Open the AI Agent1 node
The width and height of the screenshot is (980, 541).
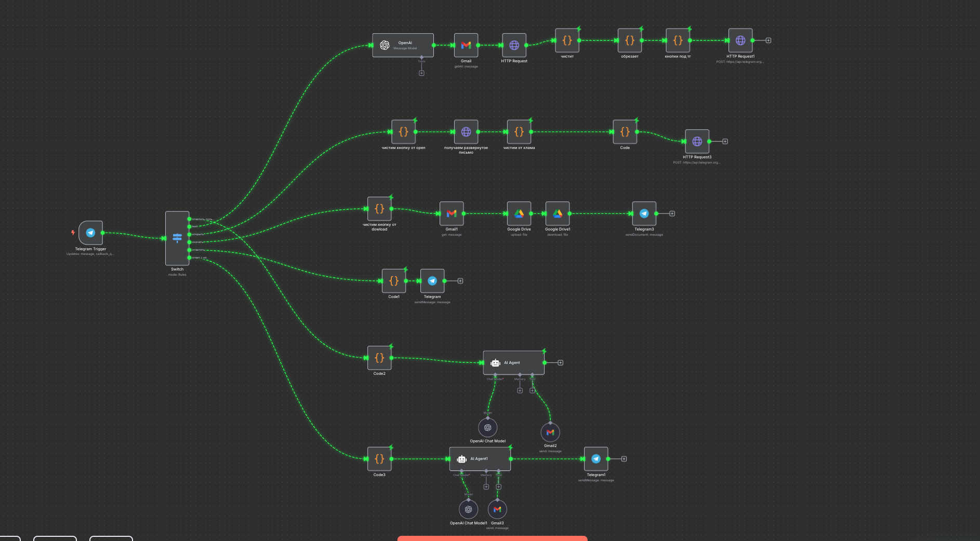[x=480, y=459]
